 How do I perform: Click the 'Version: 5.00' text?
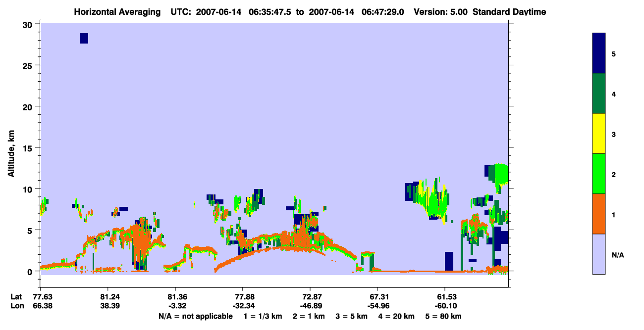[441, 12]
